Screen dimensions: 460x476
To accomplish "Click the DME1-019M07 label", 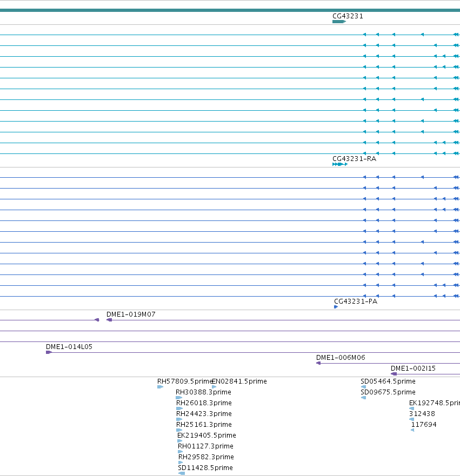I will 131,314.
